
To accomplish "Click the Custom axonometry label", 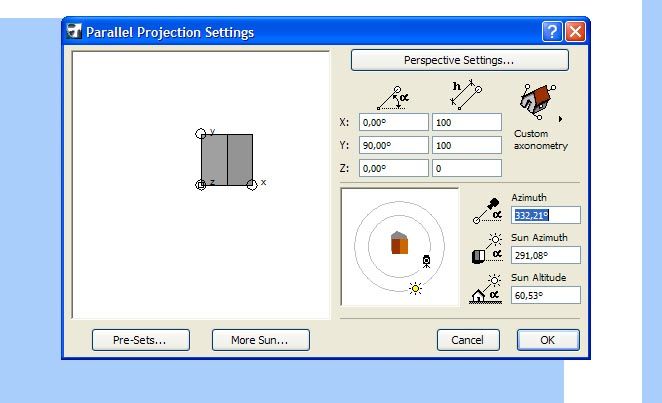I will pyautogui.click(x=541, y=140).
